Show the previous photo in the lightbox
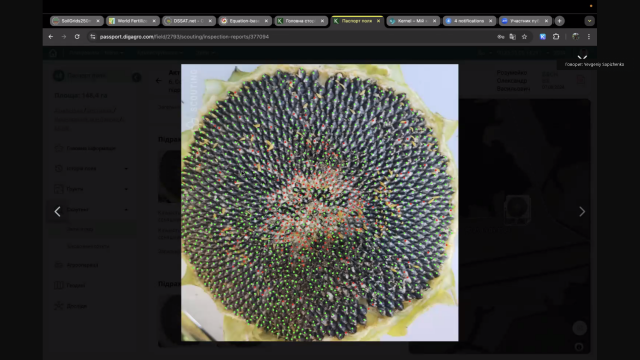 pyautogui.click(x=58, y=211)
